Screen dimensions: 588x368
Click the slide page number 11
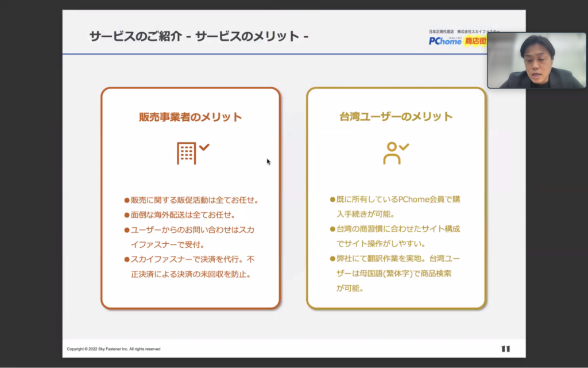[505, 348]
